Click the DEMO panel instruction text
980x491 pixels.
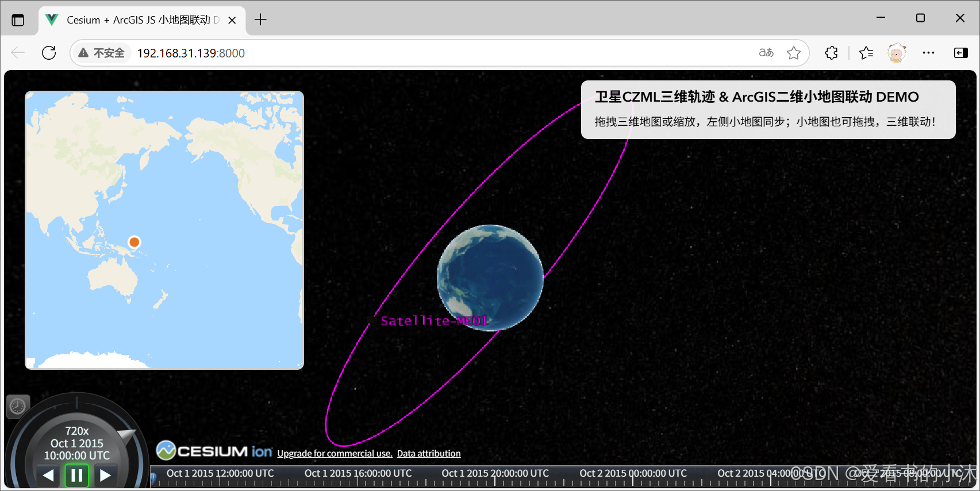pyautogui.click(x=765, y=122)
